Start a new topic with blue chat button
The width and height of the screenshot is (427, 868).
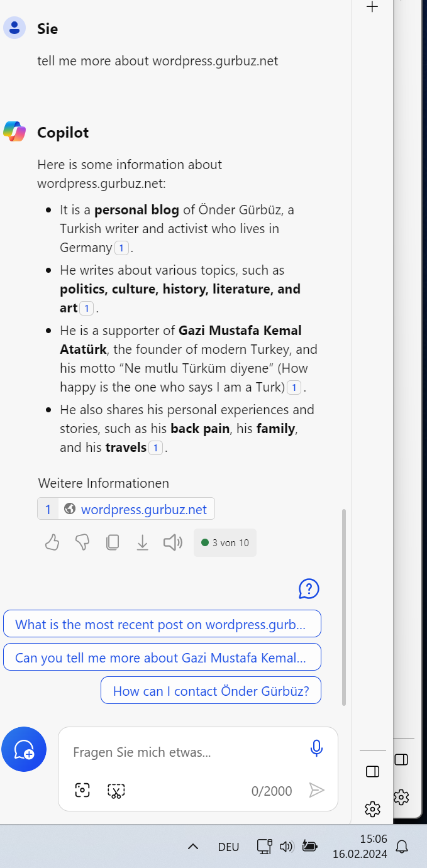24,749
